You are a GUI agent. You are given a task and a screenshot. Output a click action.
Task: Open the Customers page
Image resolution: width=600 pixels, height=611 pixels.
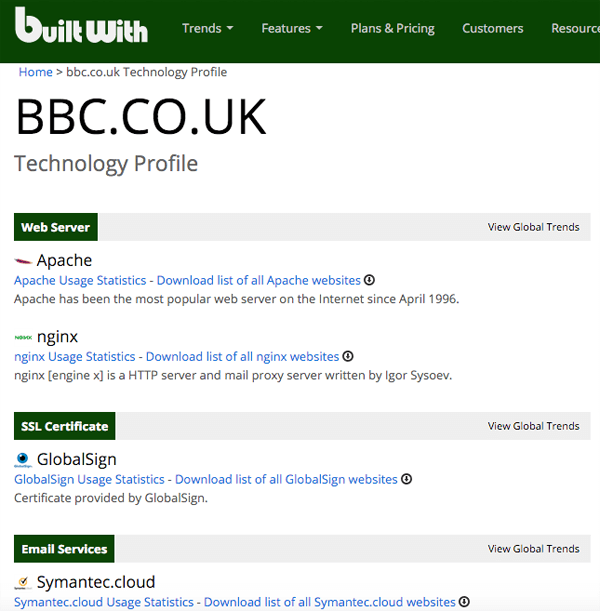pyautogui.click(x=492, y=28)
